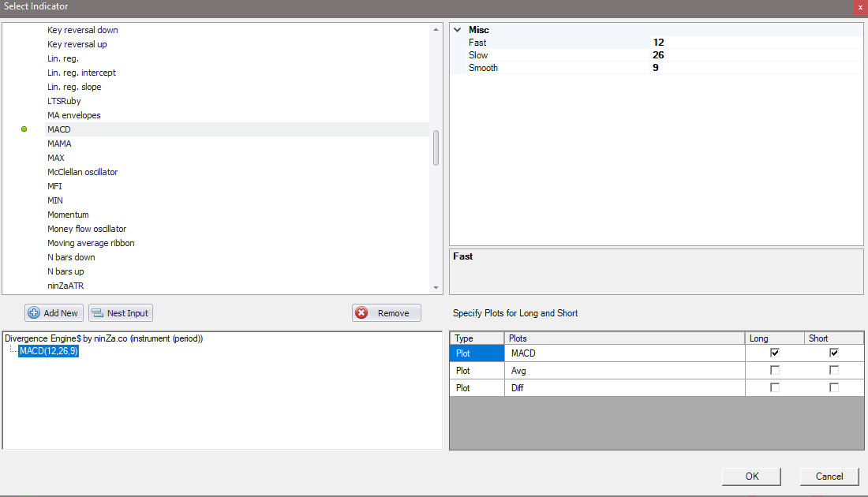Click the OK button
868x497 pixels.
click(x=751, y=476)
